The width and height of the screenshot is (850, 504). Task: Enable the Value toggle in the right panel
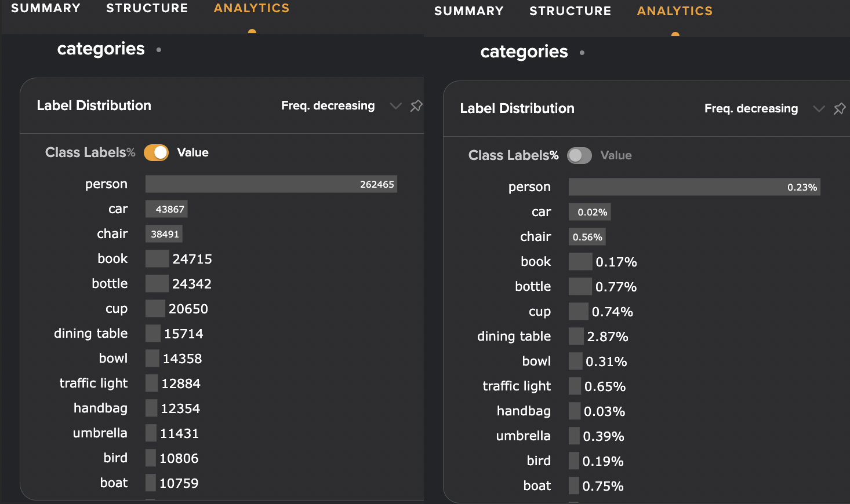coord(579,155)
